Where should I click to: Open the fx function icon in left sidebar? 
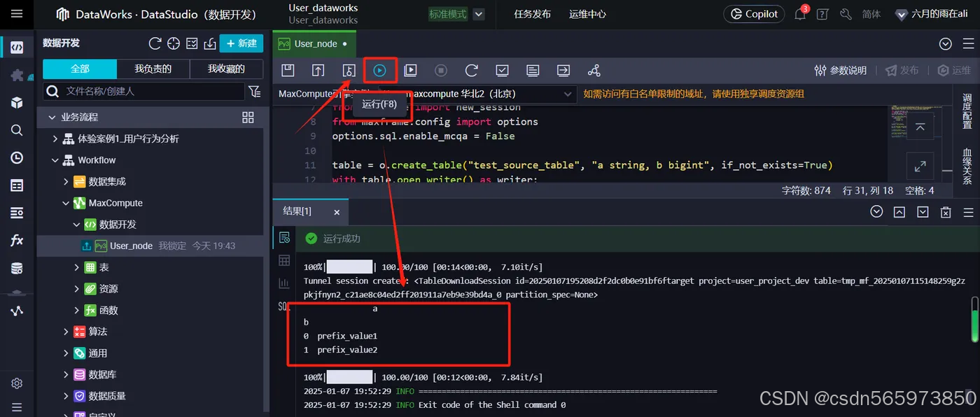point(17,241)
